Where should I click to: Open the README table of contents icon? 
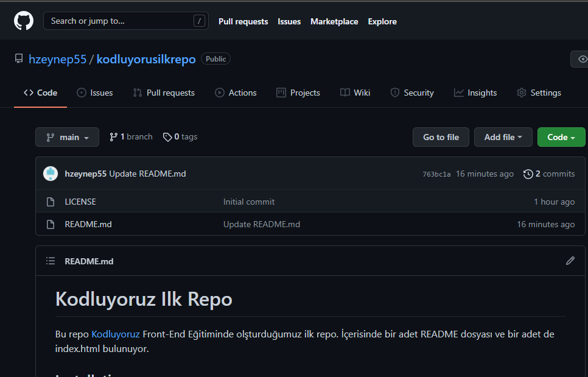[51, 261]
